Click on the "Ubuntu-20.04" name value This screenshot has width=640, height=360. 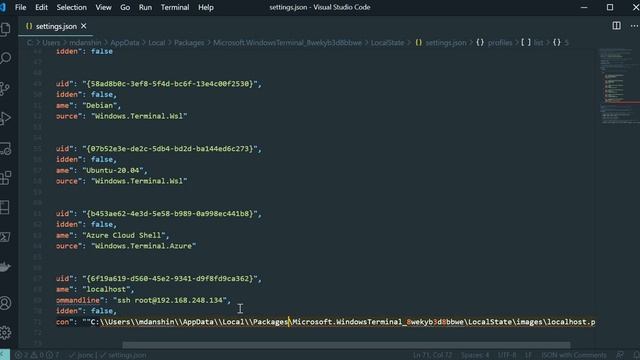click(x=113, y=170)
